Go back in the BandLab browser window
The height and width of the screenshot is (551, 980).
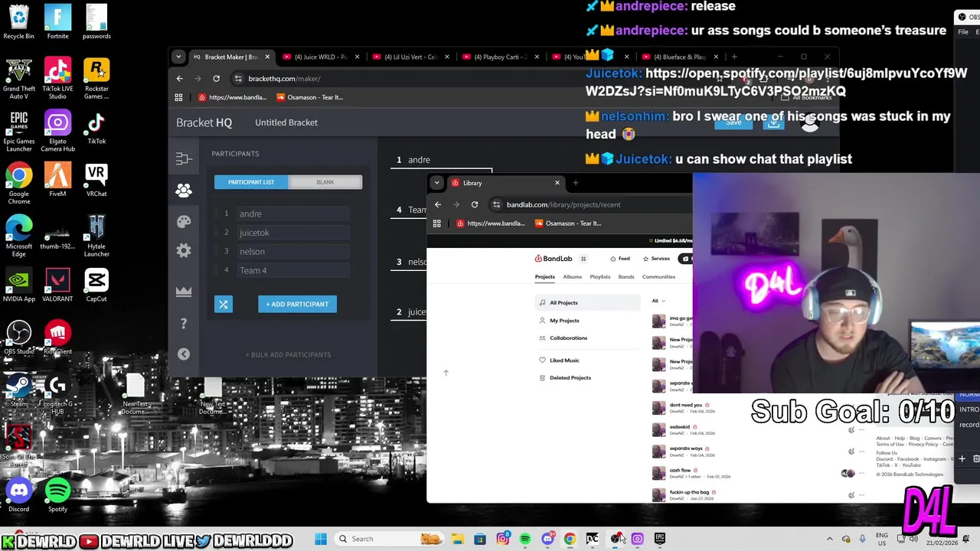point(438,204)
